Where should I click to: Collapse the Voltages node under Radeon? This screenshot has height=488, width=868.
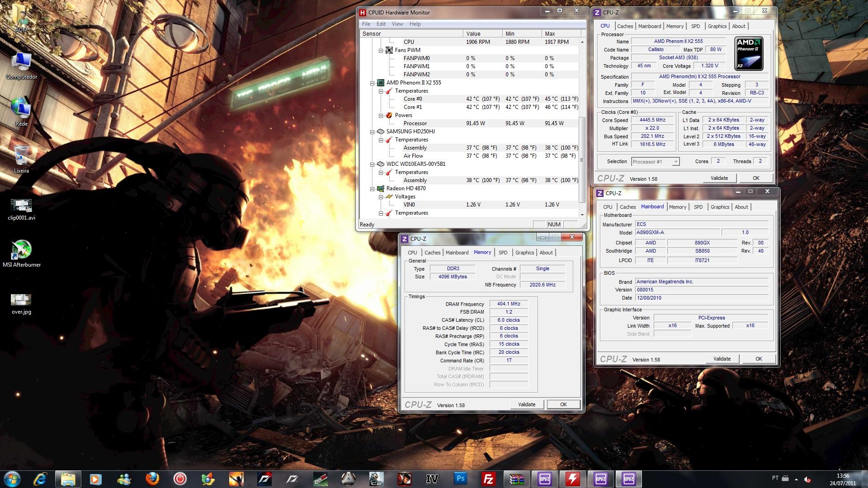tap(381, 197)
